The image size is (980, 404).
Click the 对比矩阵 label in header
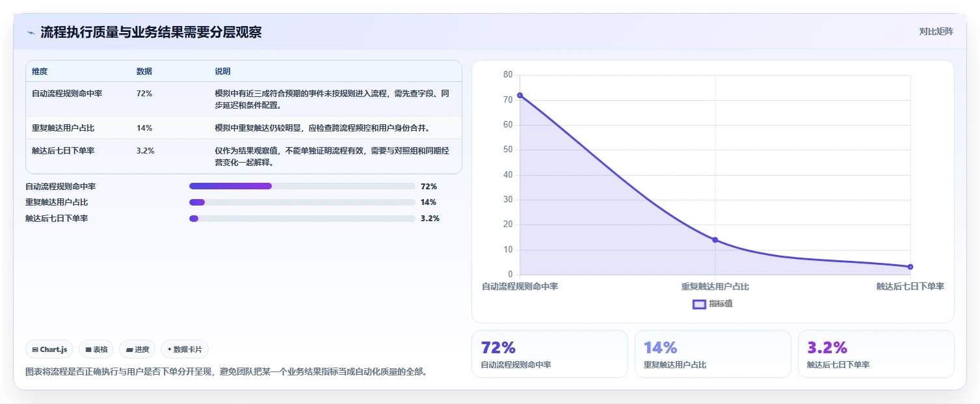936,31
